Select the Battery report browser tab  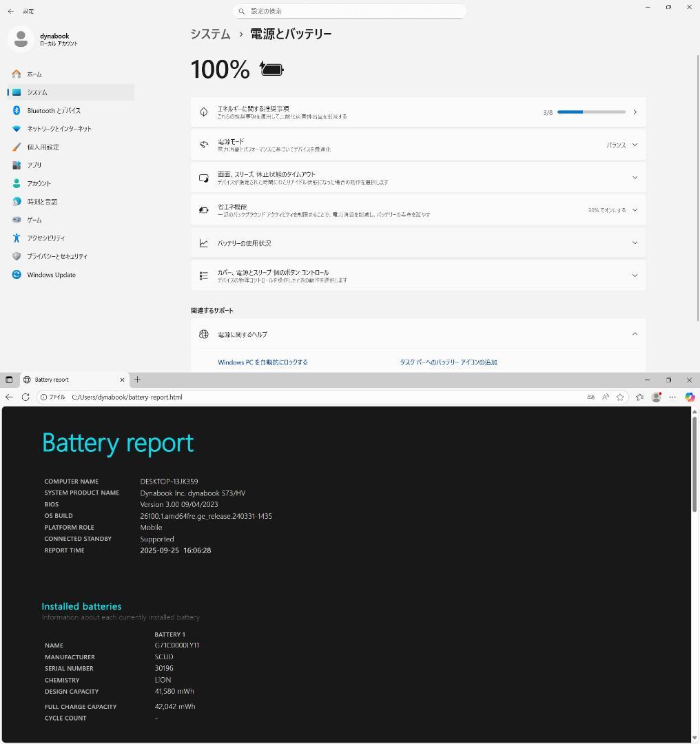tap(69, 380)
